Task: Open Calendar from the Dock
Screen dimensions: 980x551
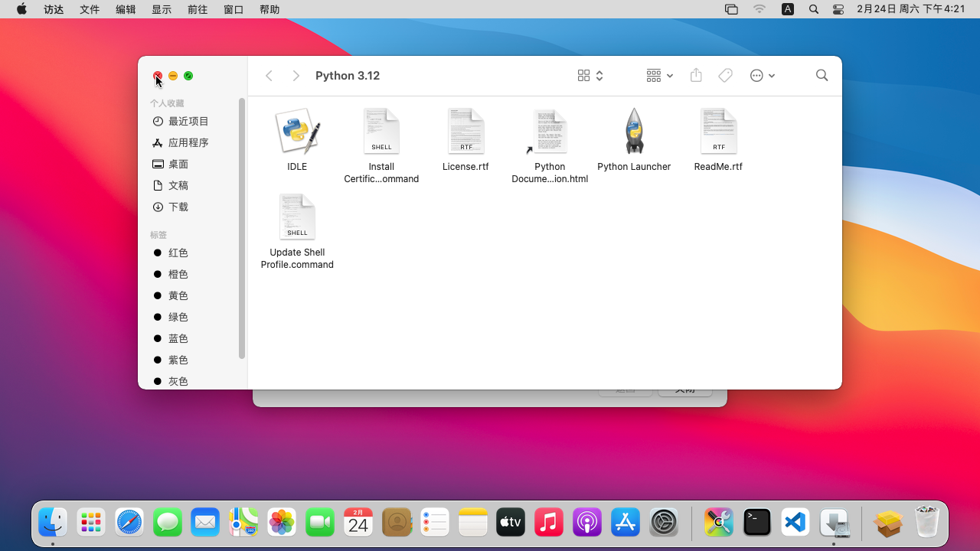Action: (358, 523)
